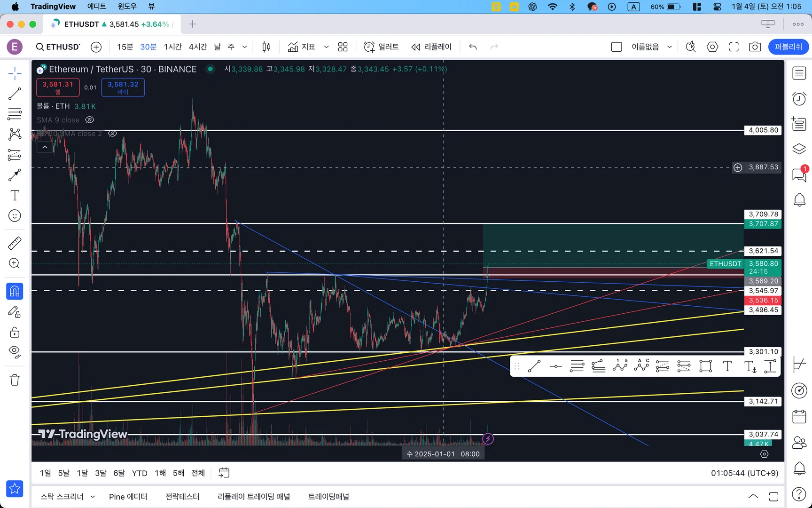Select anchored text tool in floating toolbar
812x508 pixels.
pyautogui.click(x=750, y=365)
